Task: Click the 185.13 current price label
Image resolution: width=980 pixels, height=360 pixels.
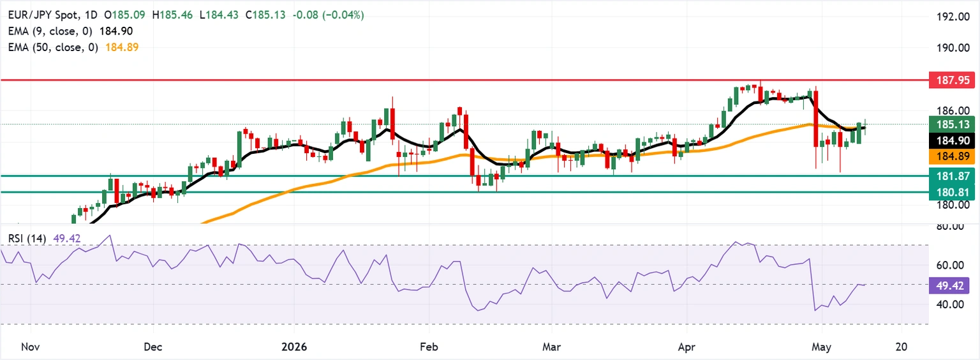Action: (951, 124)
